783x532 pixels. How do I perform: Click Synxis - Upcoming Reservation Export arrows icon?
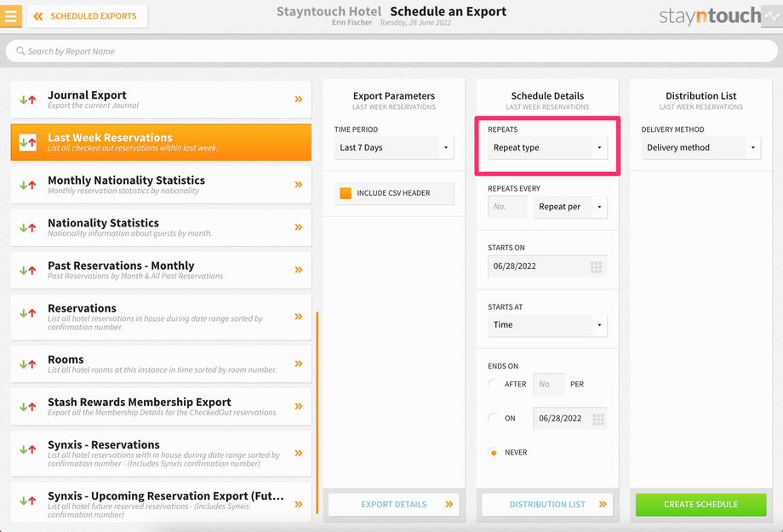tap(28, 501)
